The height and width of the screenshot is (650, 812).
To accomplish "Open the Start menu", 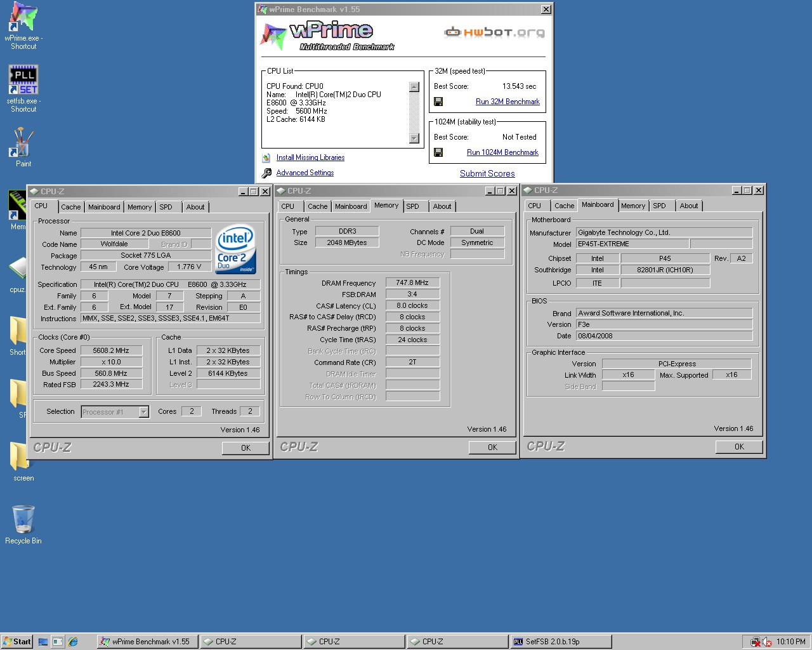I will pos(17,642).
